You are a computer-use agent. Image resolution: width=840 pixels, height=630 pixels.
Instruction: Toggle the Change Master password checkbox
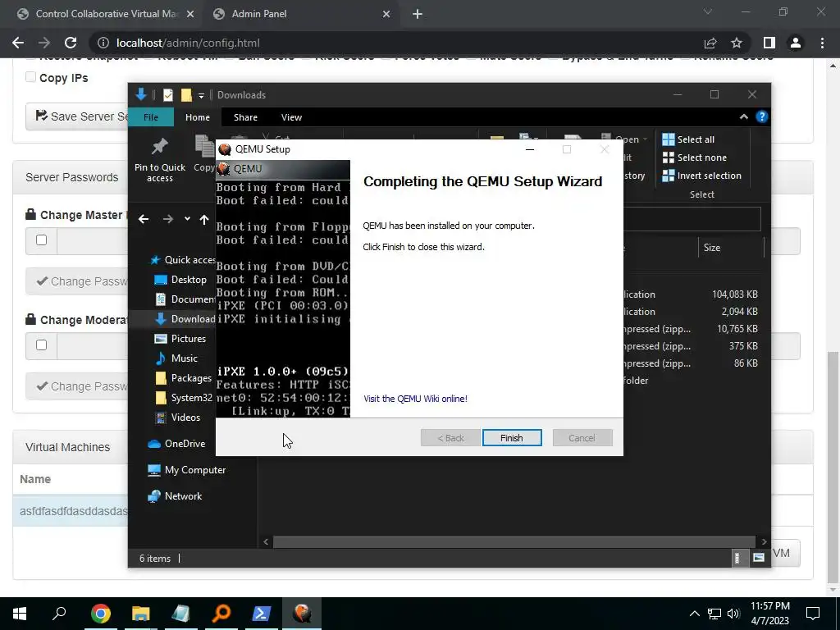pyautogui.click(x=41, y=240)
